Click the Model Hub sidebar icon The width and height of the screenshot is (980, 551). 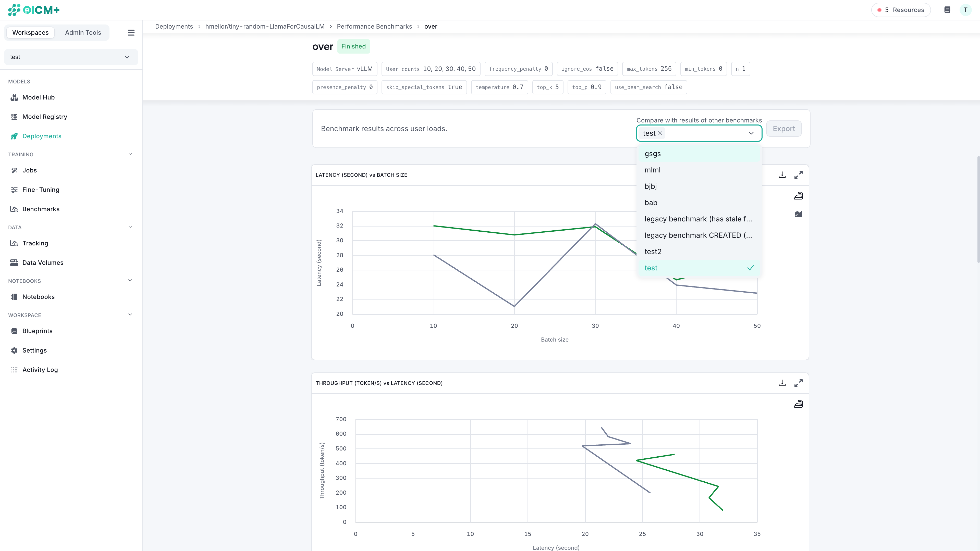click(14, 97)
